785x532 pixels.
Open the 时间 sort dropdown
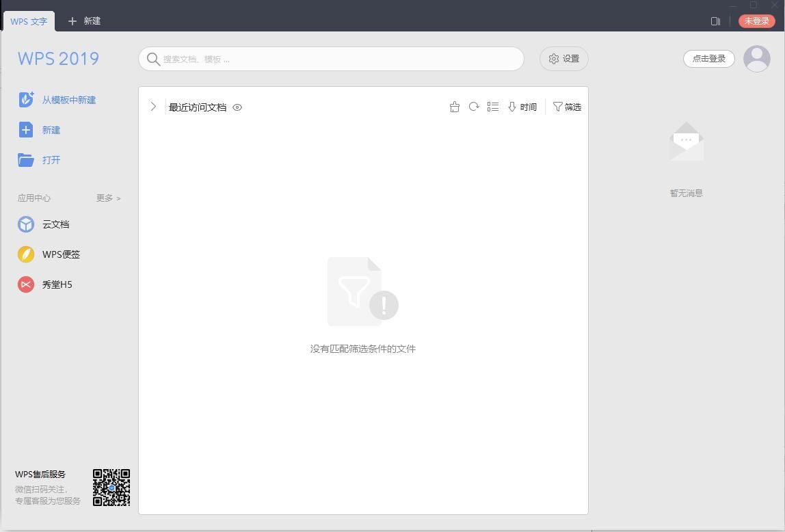point(522,107)
